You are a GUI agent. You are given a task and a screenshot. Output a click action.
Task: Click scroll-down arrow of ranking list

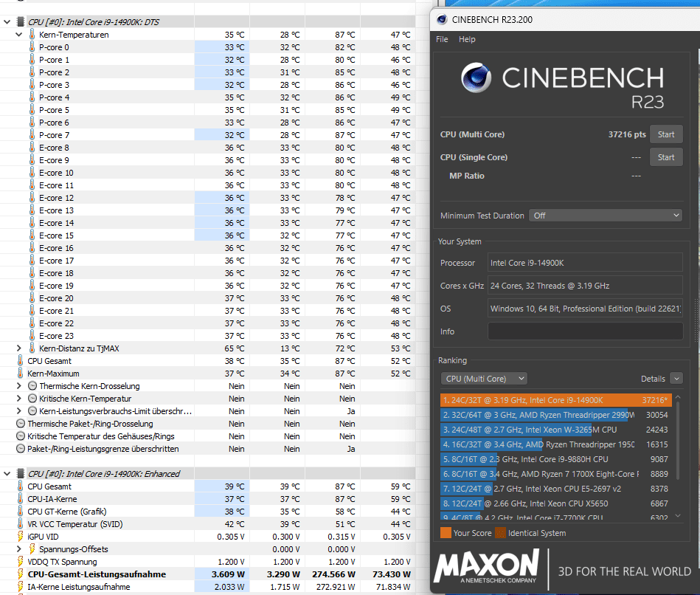point(678,515)
